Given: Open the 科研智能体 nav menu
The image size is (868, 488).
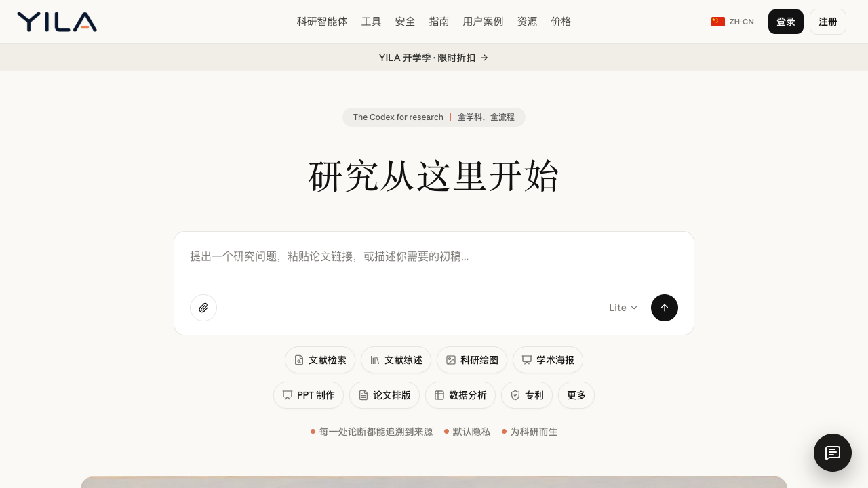Looking at the screenshot, I should 322,22.
